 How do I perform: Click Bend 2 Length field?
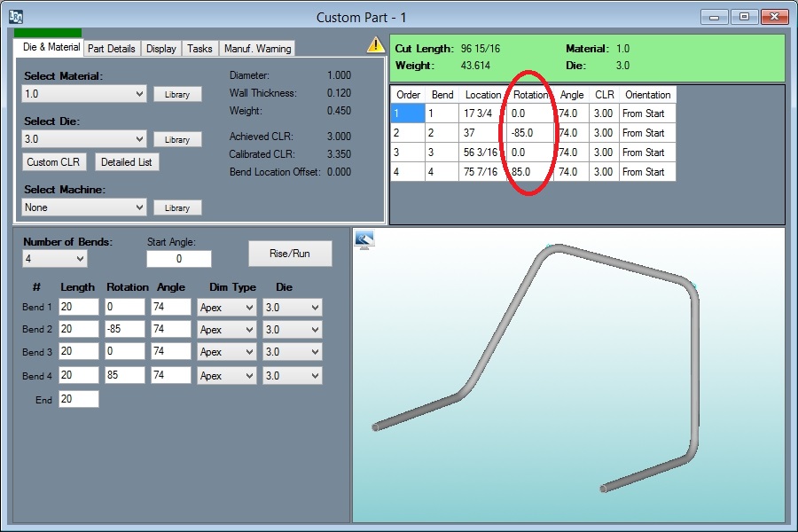point(79,329)
